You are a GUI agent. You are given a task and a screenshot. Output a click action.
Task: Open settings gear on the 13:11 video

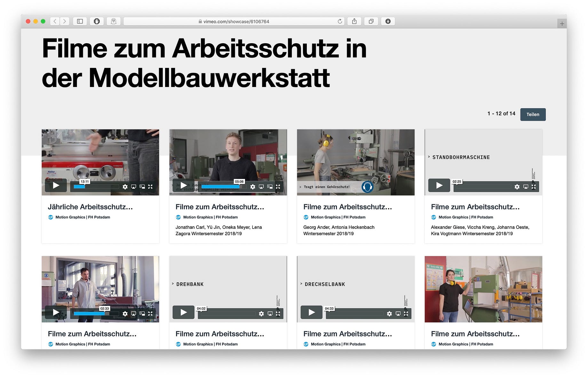[125, 187]
